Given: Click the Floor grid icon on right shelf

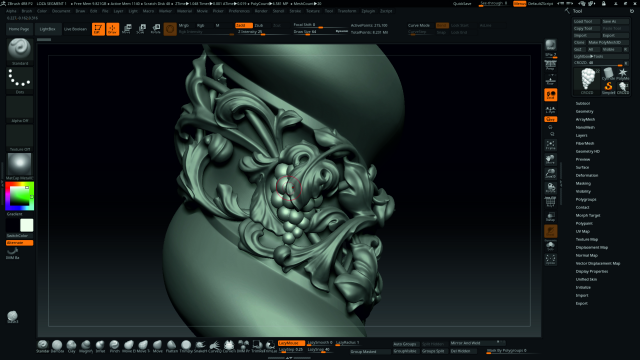Looking at the screenshot, I should pyautogui.click(x=551, y=79).
